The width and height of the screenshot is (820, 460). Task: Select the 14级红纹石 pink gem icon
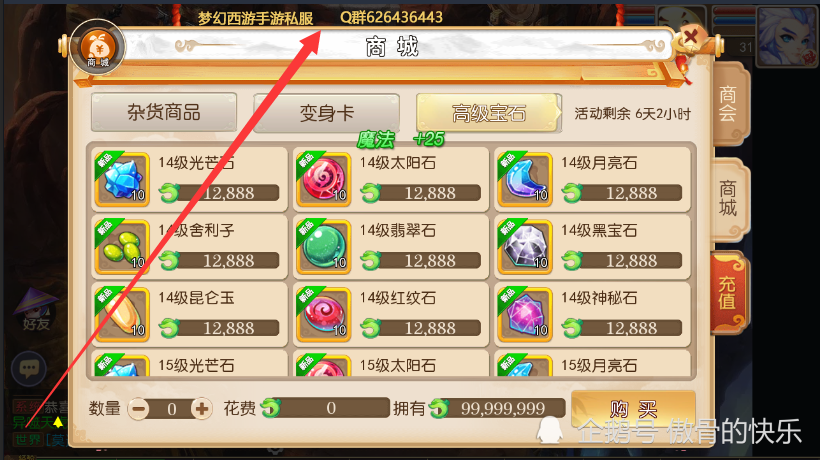click(x=323, y=314)
